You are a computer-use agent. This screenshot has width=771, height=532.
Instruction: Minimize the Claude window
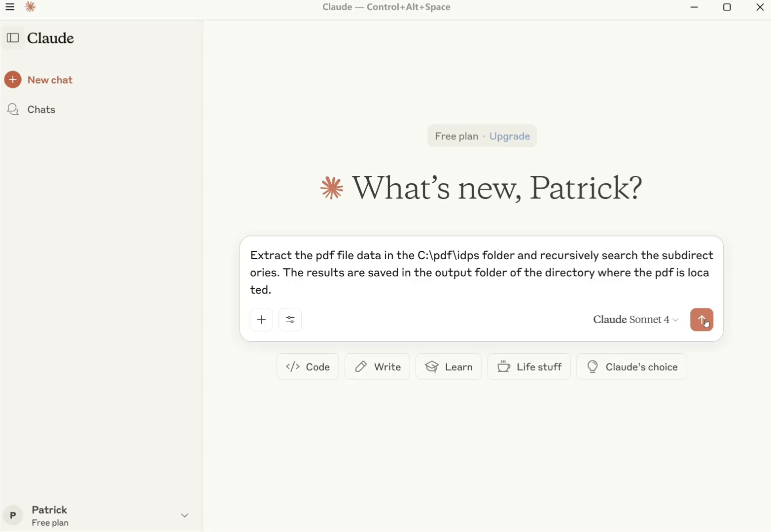(x=694, y=7)
